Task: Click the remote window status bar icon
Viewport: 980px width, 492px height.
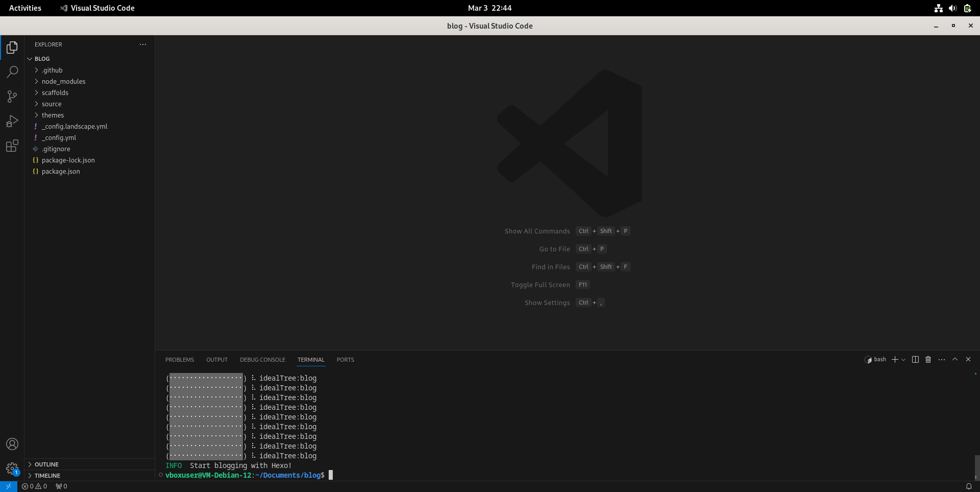Action: [9, 486]
